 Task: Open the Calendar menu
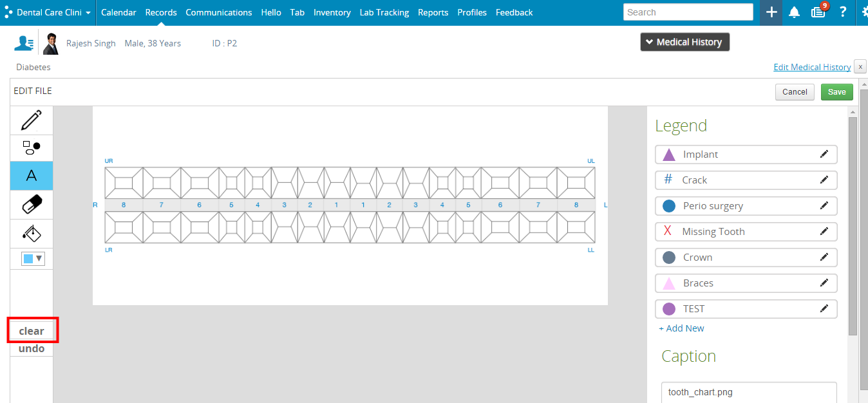(118, 12)
